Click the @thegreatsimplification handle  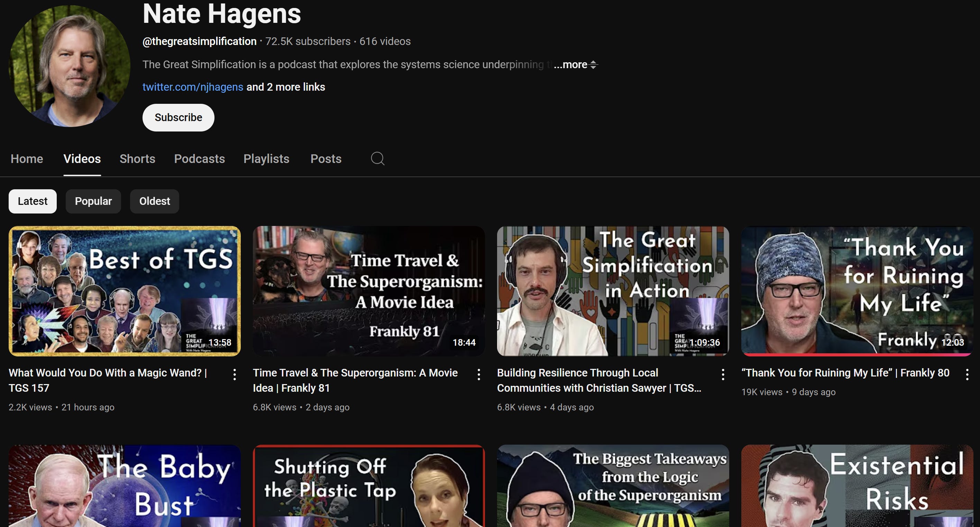click(x=199, y=41)
